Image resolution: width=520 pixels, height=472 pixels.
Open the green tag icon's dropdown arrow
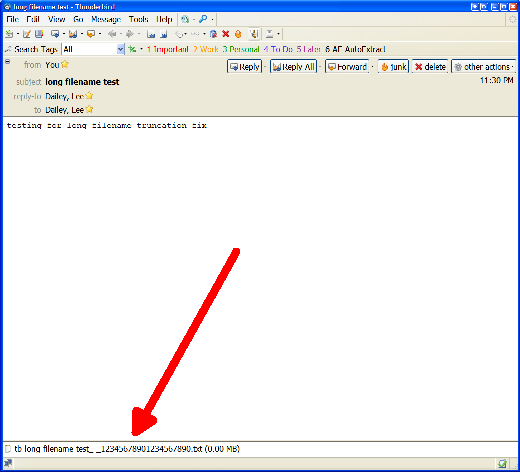[x=141, y=49]
